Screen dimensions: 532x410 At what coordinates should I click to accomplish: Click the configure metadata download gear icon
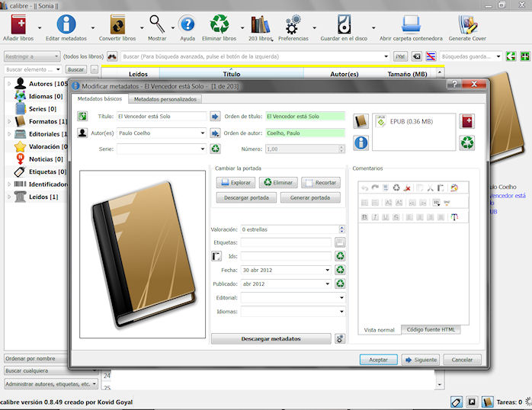click(x=340, y=338)
